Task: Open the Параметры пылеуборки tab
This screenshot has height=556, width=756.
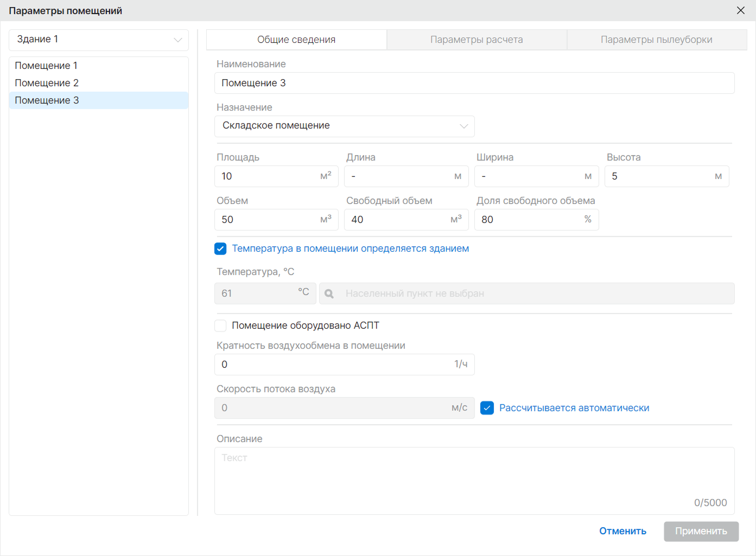Action: (657, 40)
